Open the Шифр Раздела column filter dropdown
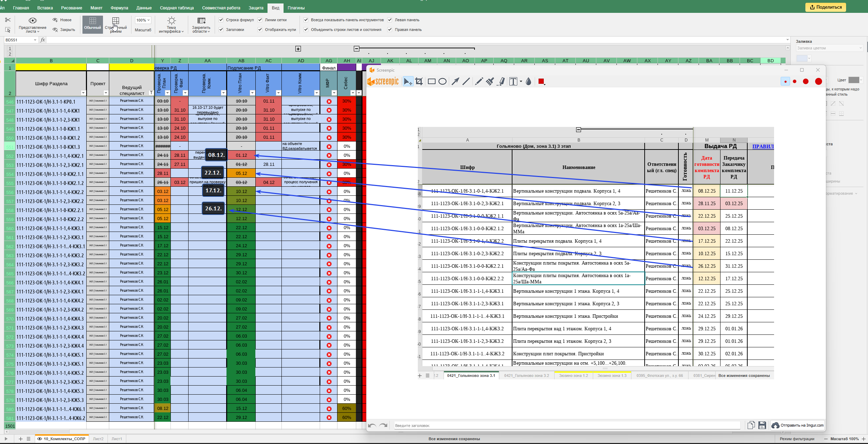868x444 pixels. tap(83, 93)
